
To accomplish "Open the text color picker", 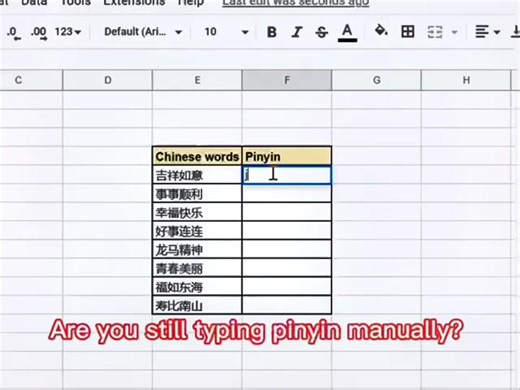I will tap(347, 33).
